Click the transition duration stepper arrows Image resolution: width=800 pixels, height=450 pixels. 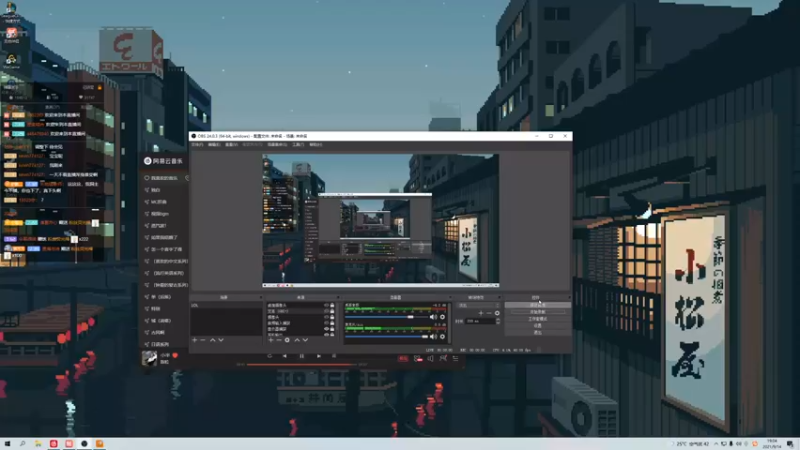tap(498, 321)
